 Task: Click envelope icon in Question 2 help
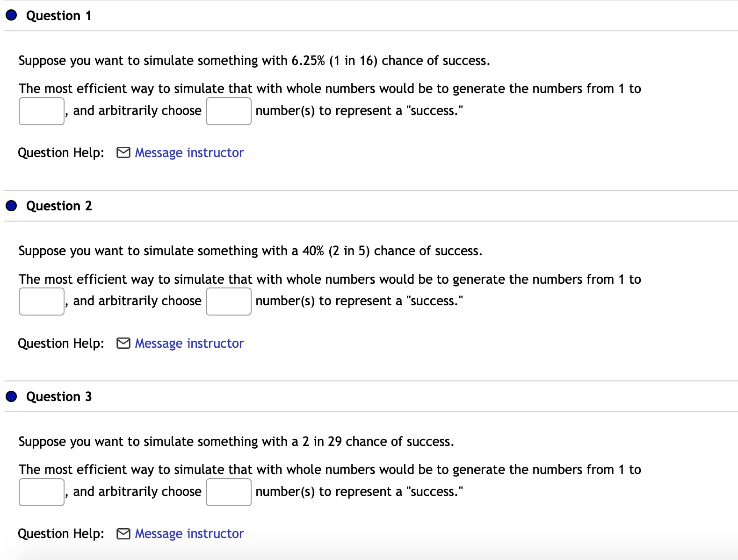(x=123, y=344)
